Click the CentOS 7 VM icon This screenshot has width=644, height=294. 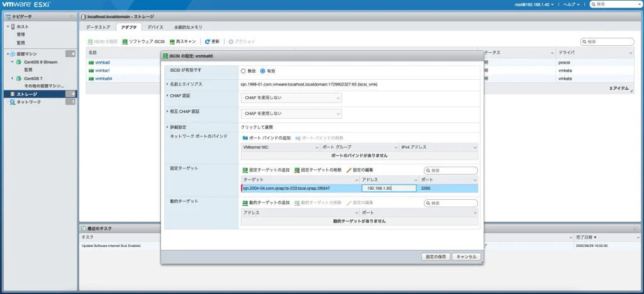click(x=18, y=79)
